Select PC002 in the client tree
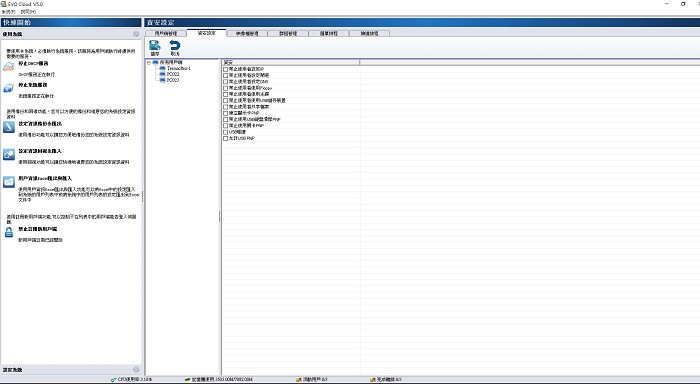Viewport: 700px width, 384px height. (173, 75)
